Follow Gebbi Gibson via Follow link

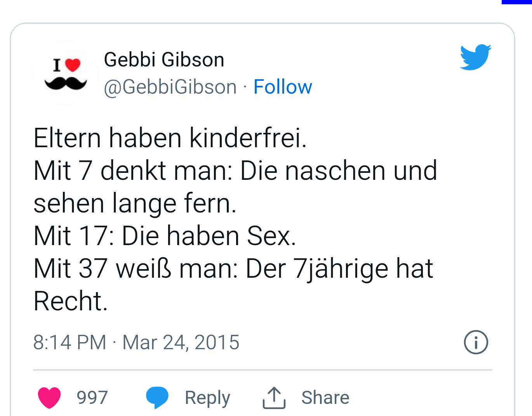283,87
